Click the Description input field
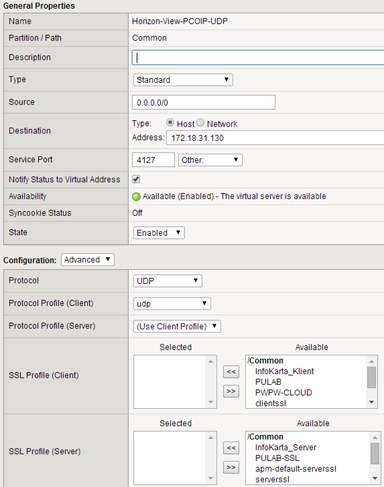The width and height of the screenshot is (384, 487). coord(258,57)
